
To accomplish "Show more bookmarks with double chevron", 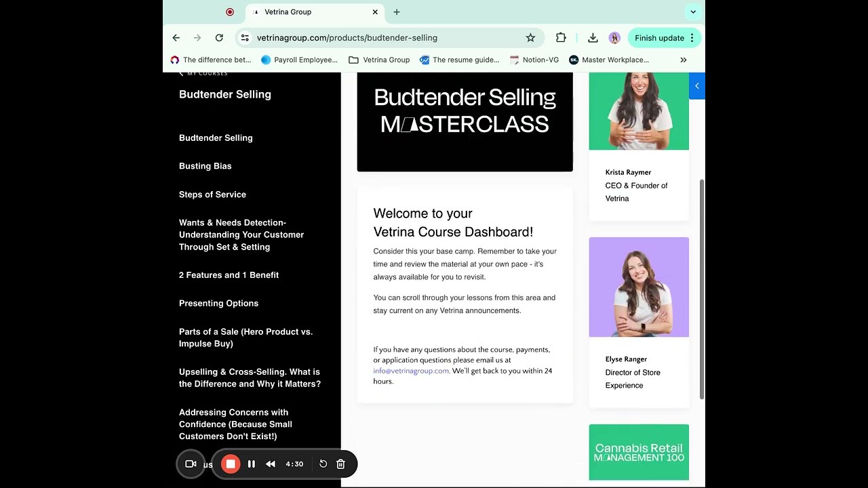I will [683, 60].
